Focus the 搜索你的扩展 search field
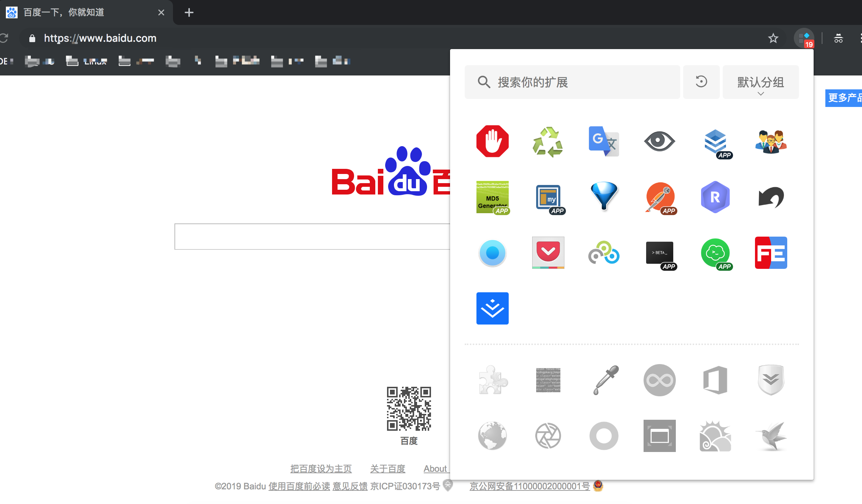This screenshot has width=862, height=504. pyautogui.click(x=572, y=82)
